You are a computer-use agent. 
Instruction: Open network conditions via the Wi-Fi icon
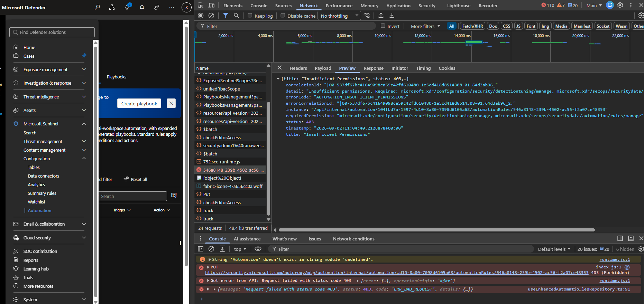pos(367,16)
